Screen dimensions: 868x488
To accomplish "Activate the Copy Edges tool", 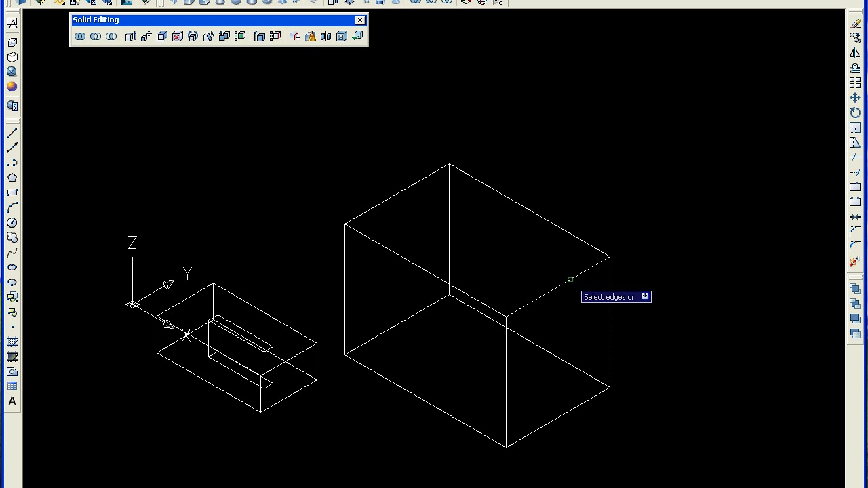I will pos(260,37).
